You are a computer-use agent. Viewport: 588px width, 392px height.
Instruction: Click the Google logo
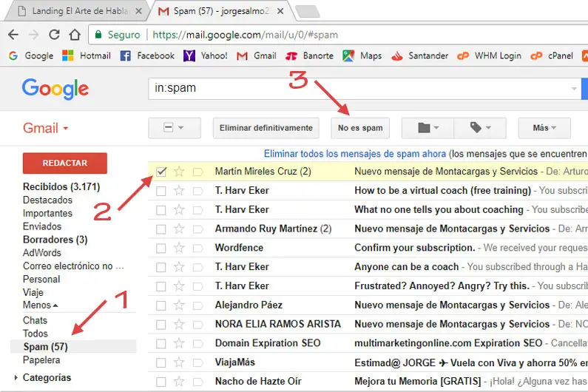(x=55, y=89)
